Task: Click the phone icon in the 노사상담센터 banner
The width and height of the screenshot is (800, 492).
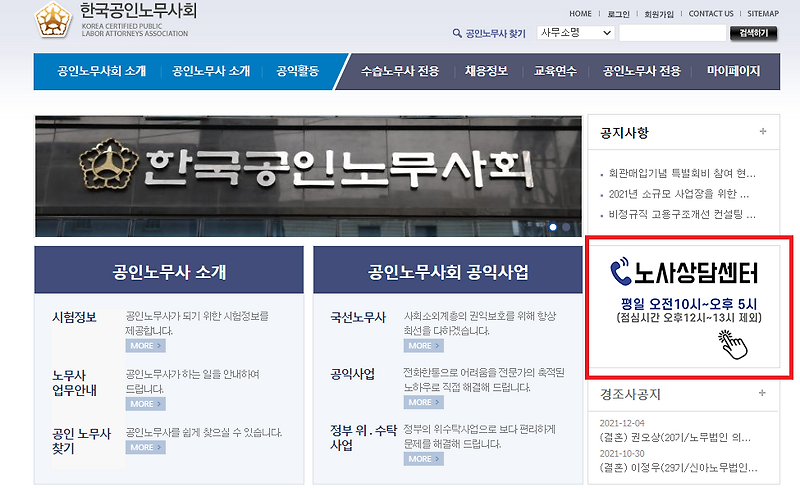Action: (621, 272)
